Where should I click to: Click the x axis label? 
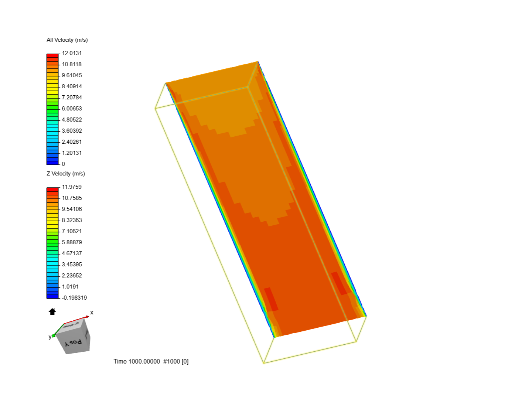(x=92, y=313)
